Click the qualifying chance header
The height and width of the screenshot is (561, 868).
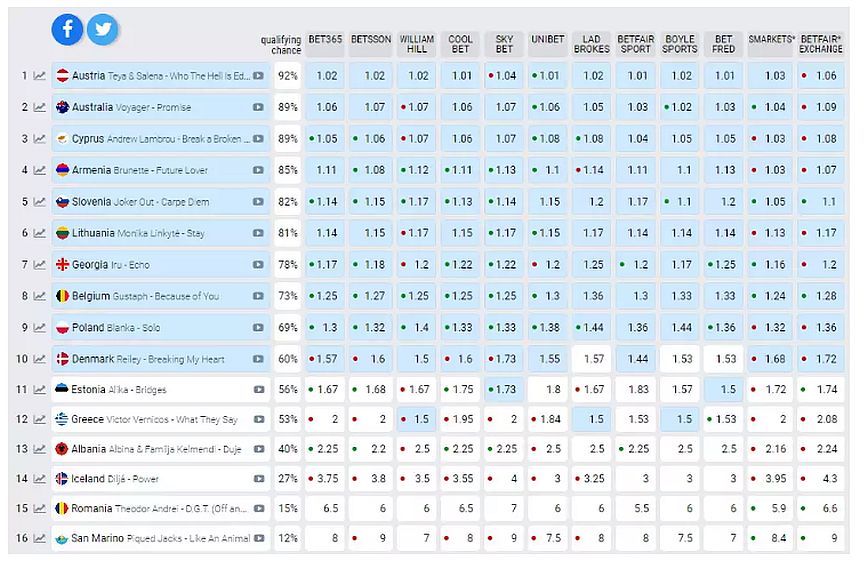pos(281,45)
